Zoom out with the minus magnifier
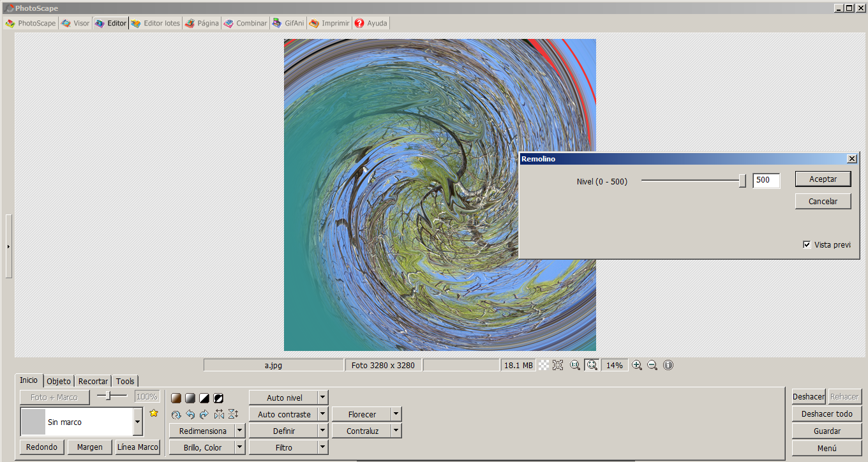868x462 pixels. [652, 365]
